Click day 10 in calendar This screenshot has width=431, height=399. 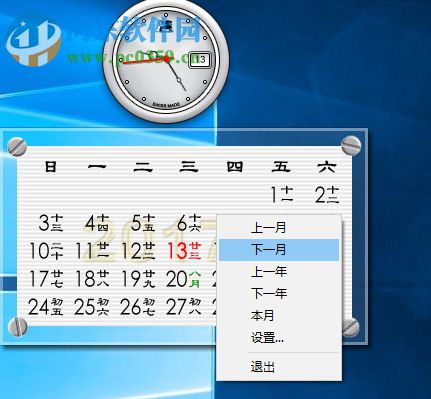click(46, 251)
